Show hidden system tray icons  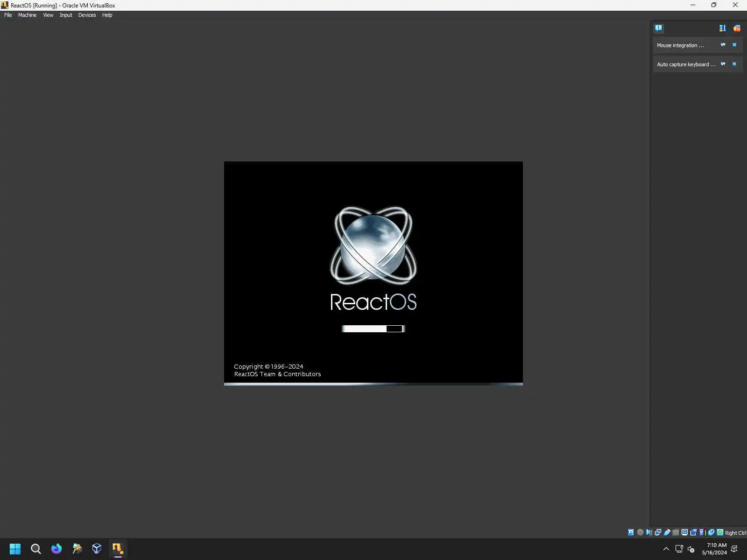pos(666,549)
